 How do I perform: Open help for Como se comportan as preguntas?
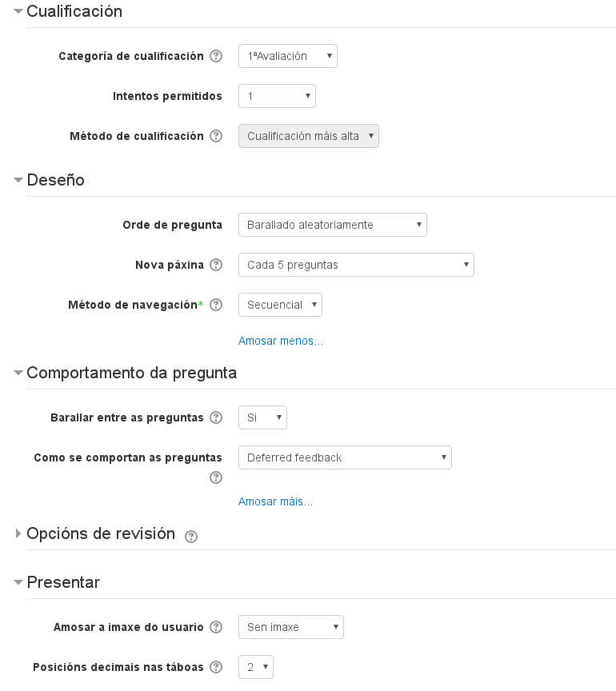216,477
